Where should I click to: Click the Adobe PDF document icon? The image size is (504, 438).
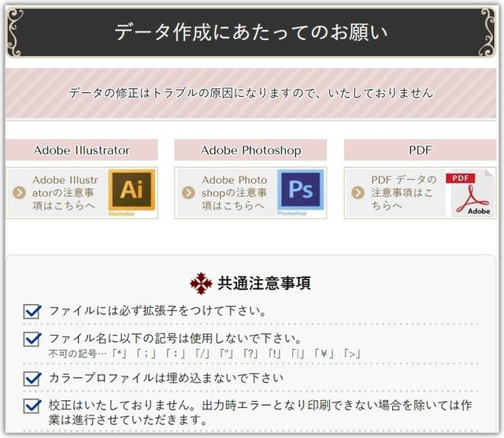(470, 193)
